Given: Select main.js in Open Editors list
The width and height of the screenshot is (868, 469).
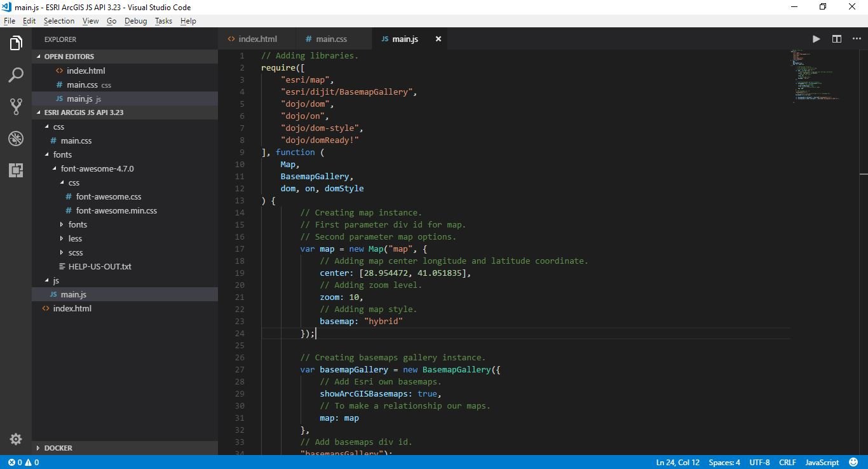Looking at the screenshot, I should (x=125, y=99).
